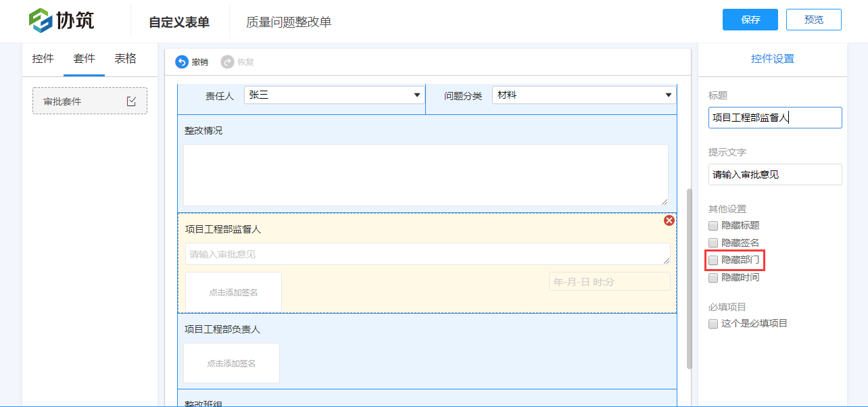The image size is (868, 407).
Task: Click the form canvas vertical scrollbar
Action: 689,277
